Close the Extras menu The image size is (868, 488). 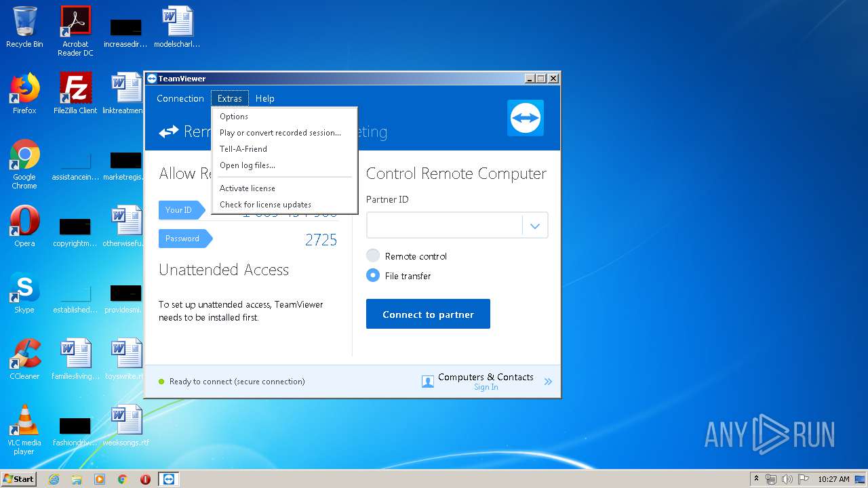click(x=230, y=99)
